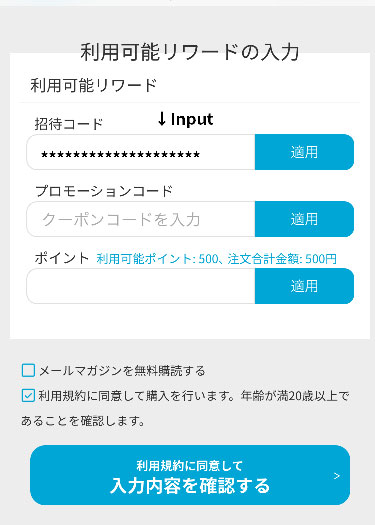Click the 利用可能リワードの入力 page title
Image resolution: width=375 pixels, height=525 pixels.
(190, 52)
